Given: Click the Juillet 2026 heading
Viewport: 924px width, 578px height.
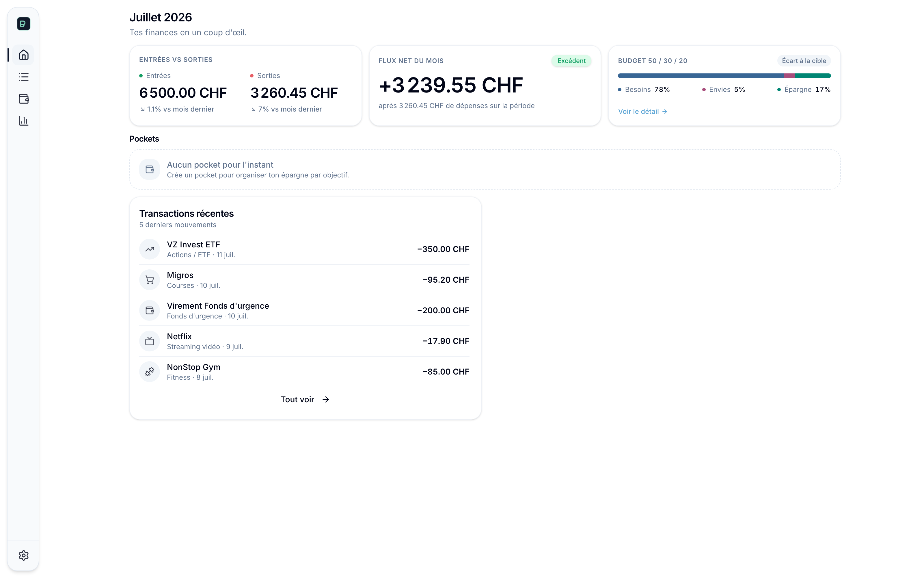Looking at the screenshot, I should pyautogui.click(x=161, y=17).
